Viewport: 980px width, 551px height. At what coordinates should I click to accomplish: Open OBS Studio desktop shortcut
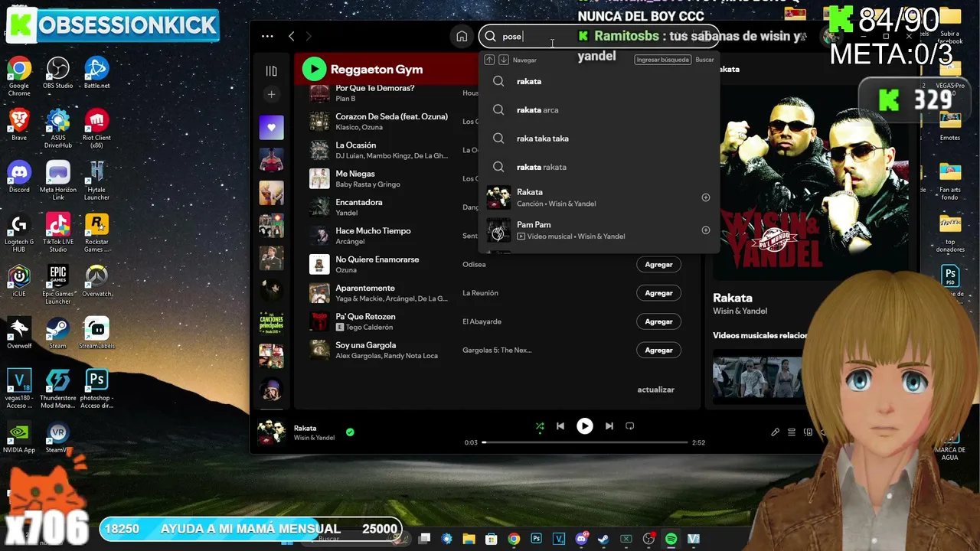point(57,73)
